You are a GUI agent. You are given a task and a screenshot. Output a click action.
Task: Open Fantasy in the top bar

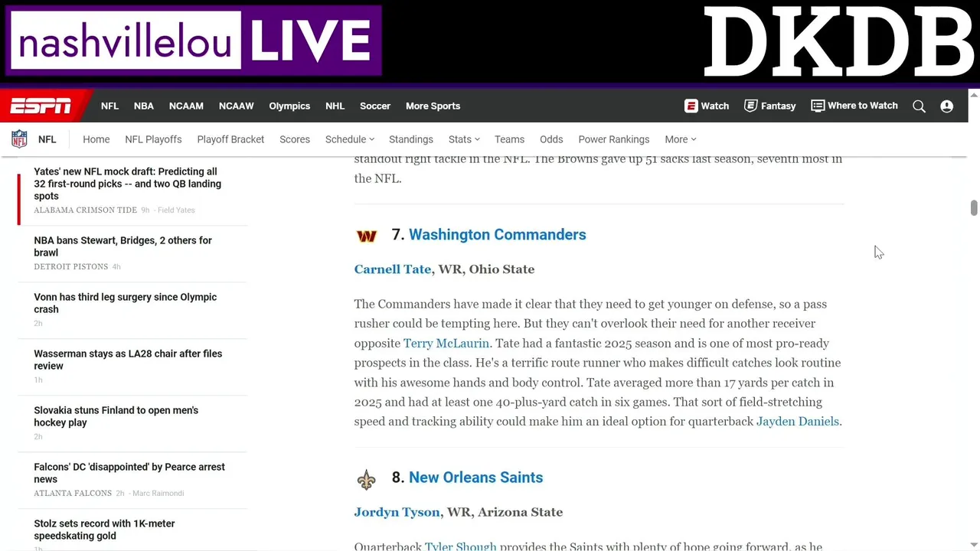click(770, 106)
